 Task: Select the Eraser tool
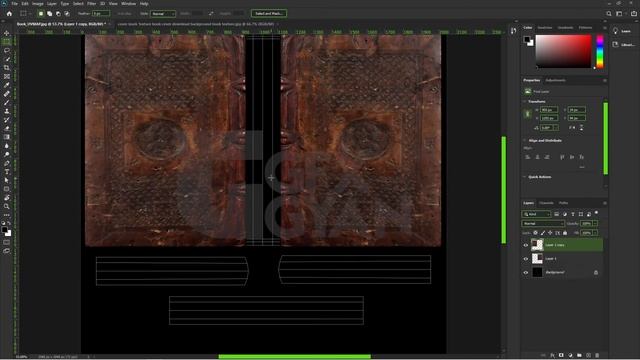coord(7,129)
